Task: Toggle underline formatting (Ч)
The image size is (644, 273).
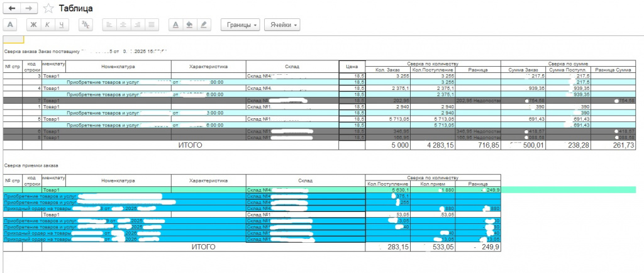Action: [62, 25]
